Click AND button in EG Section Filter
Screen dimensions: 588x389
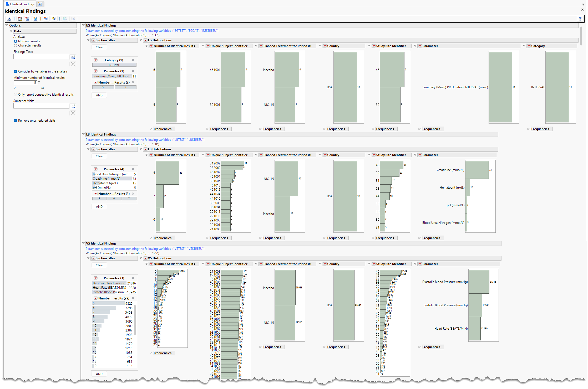[99, 95]
